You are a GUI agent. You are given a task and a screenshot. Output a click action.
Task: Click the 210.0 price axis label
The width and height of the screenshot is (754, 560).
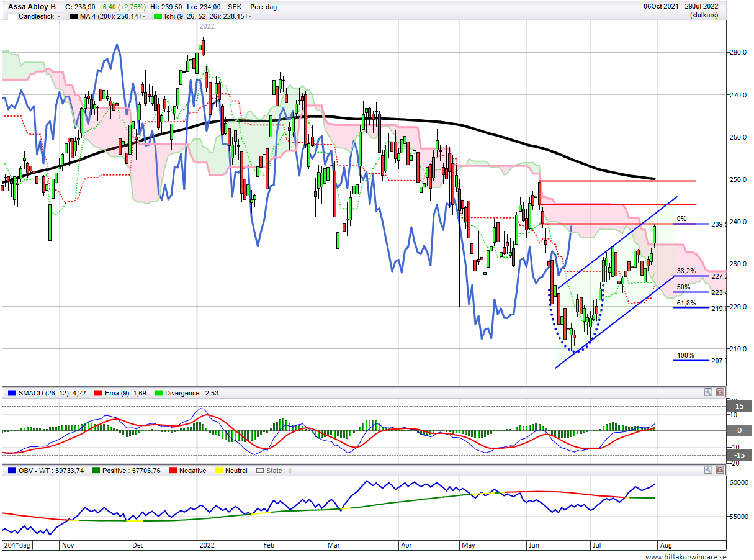pos(738,349)
